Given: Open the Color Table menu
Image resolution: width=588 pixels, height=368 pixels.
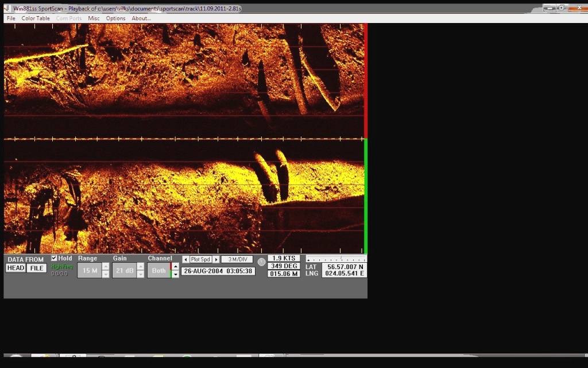Looking at the screenshot, I should click(36, 18).
